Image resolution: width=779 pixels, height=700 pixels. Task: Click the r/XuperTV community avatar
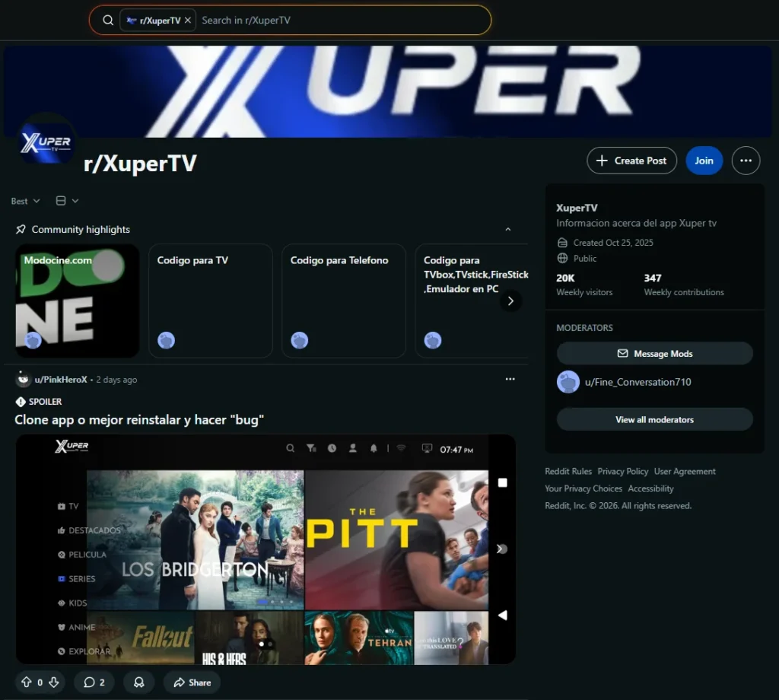[46, 142]
